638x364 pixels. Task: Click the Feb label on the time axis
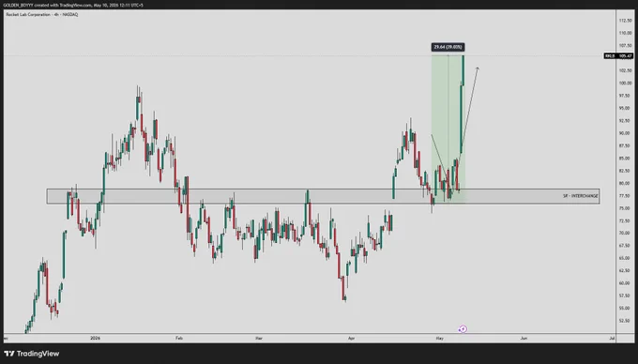click(179, 338)
